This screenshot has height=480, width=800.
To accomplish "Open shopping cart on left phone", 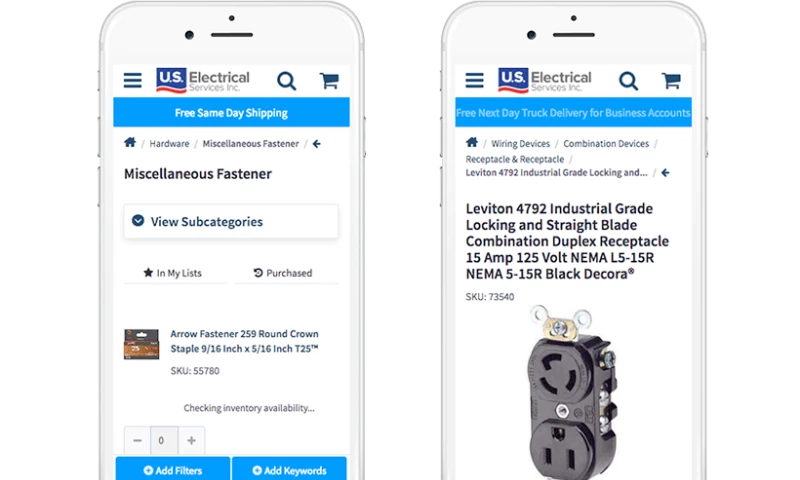I will tap(330, 80).
